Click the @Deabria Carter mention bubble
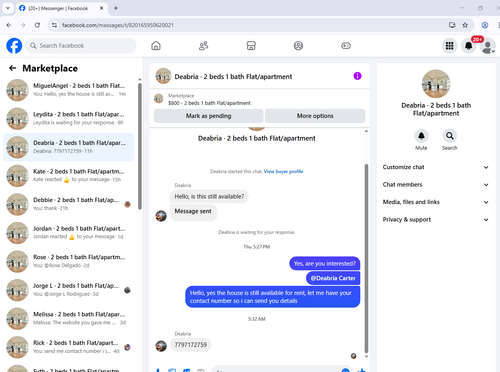500x372 pixels. click(x=333, y=278)
